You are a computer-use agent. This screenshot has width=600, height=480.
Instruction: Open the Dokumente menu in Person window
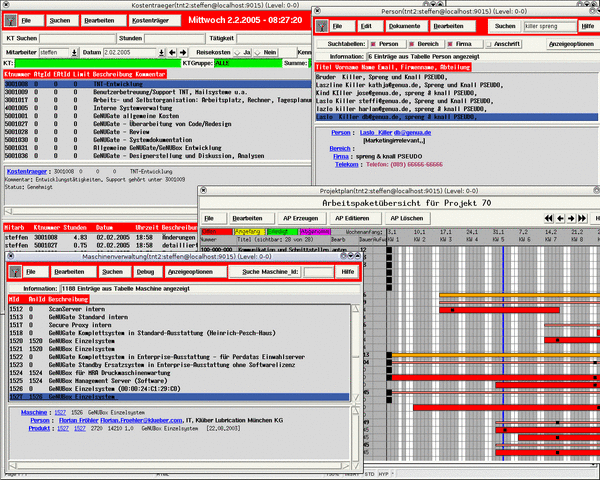(x=406, y=25)
